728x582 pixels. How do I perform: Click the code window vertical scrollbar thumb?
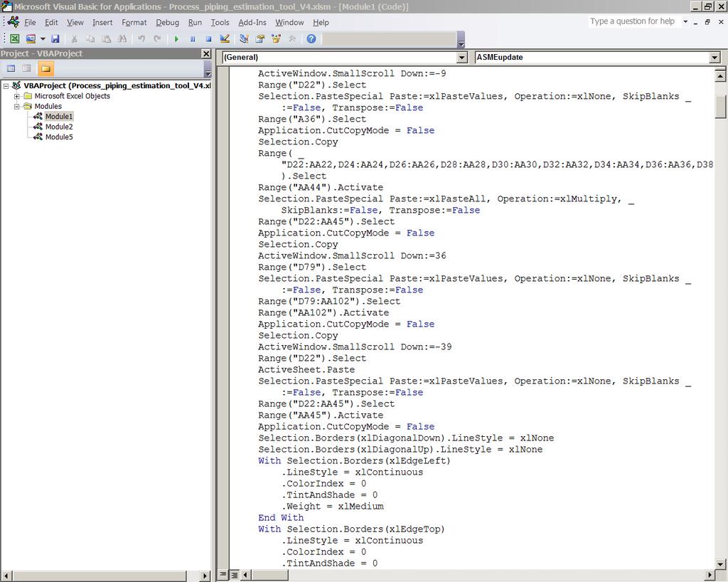[x=720, y=107]
